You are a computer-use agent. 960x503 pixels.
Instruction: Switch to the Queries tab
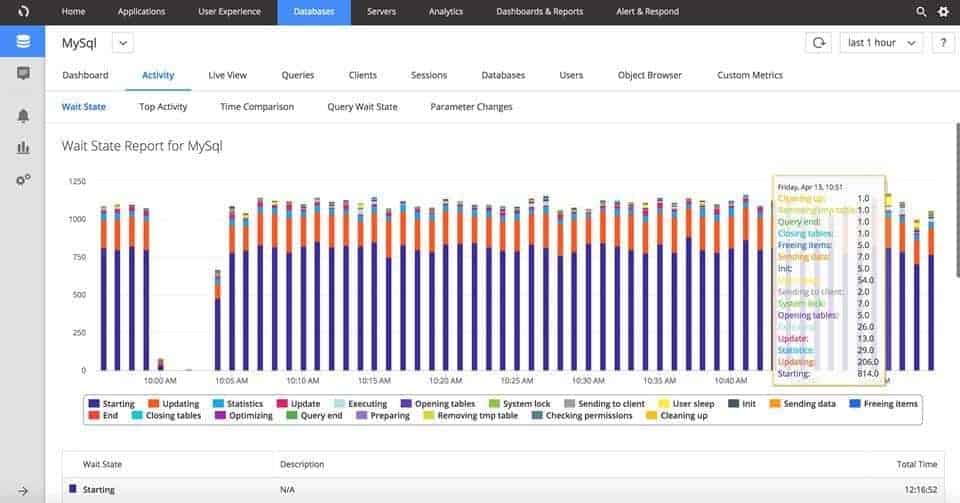click(298, 75)
